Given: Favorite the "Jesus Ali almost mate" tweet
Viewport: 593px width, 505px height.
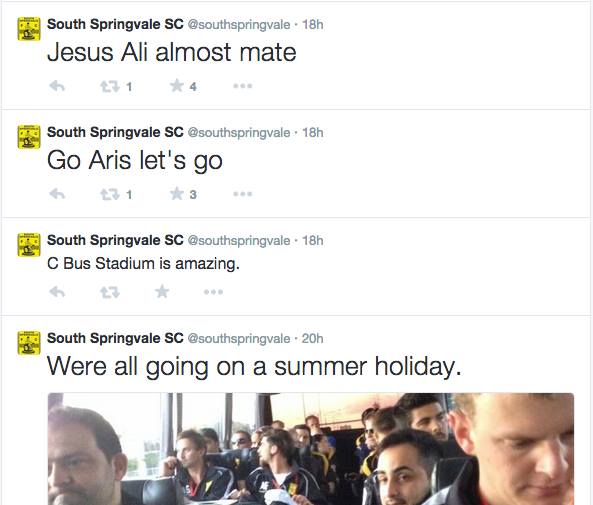Looking at the screenshot, I should click(x=177, y=85).
